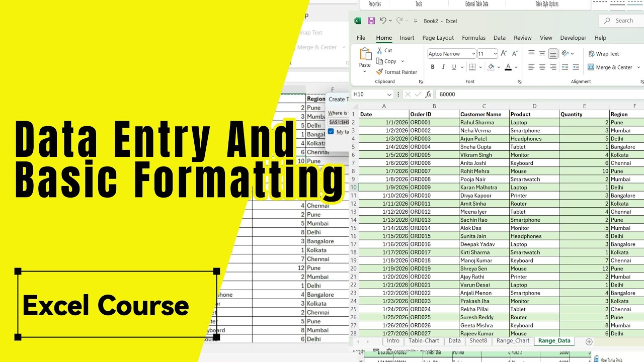This screenshot has height=362, width=644.
Task: Increase font size with large A icon
Action: pos(504,53)
